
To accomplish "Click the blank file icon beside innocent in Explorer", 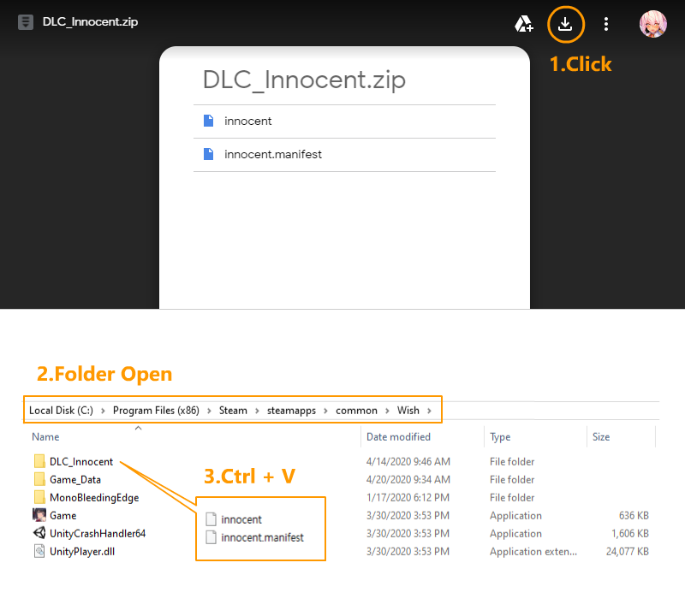I will tap(211, 519).
